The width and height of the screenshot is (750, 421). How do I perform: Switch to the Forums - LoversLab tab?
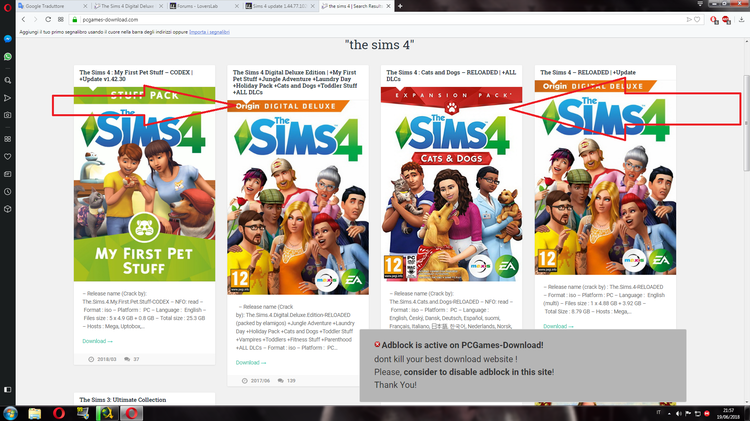point(205,6)
